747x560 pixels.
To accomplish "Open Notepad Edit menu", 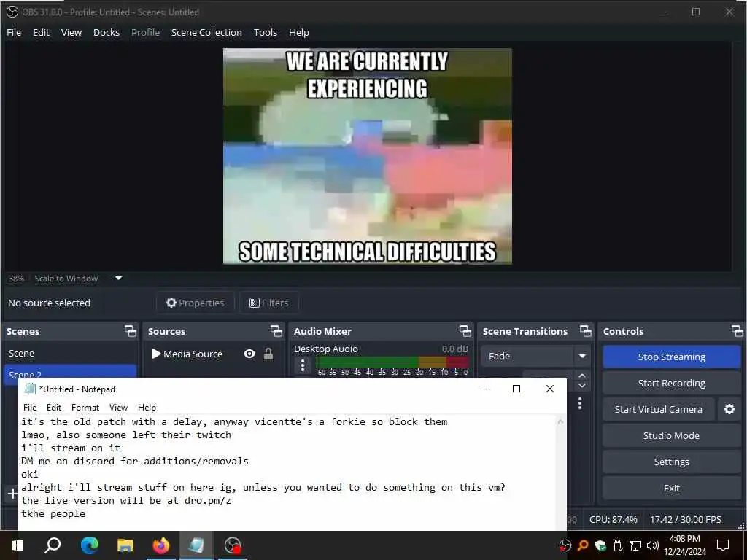I will point(54,407).
